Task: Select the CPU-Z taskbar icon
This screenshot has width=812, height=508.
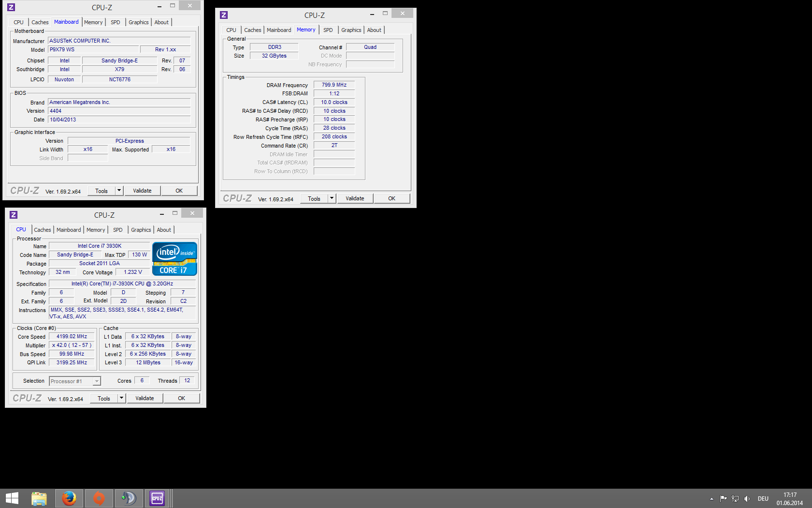Action: [158, 498]
